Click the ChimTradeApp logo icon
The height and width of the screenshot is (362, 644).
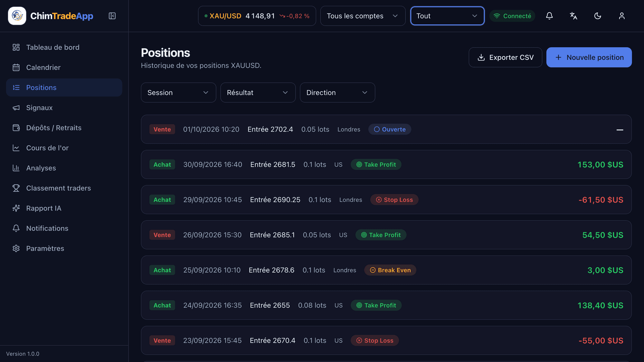point(17,16)
